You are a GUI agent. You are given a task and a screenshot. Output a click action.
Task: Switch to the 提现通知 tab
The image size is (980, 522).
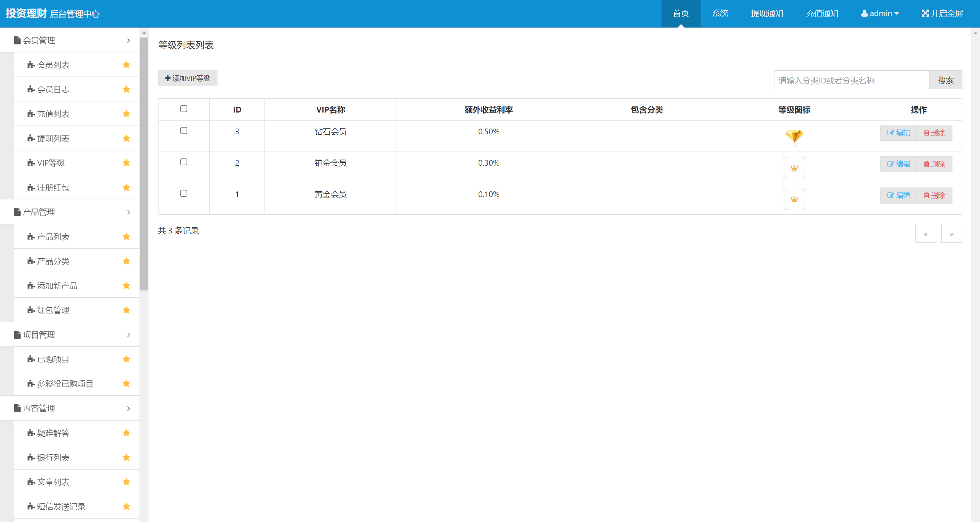(x=767, y=13)
